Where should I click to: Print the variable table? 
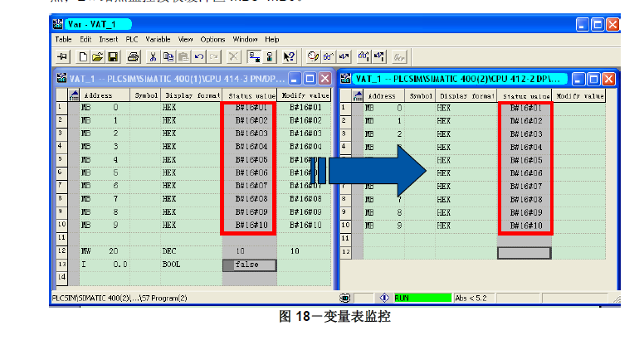tap(133, 56)
